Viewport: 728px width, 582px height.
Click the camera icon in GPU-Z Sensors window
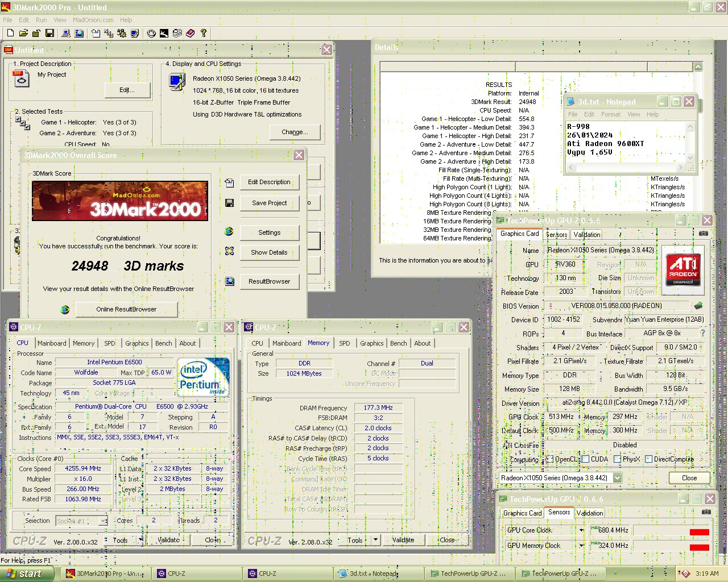click(x=706, y=512)
